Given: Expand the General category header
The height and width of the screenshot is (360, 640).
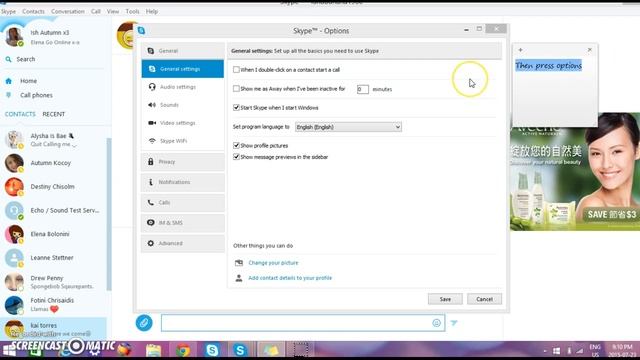Looking at the screenshot, I should point(182,51).
